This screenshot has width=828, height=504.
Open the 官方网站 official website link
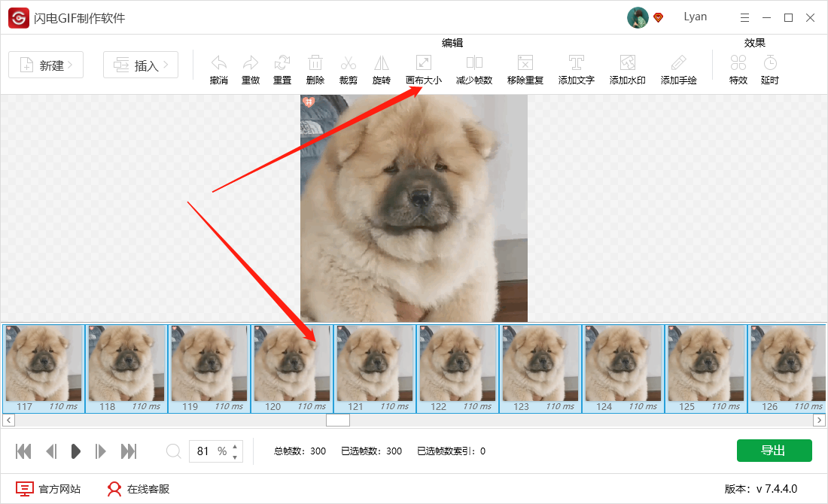pyautogui.click(x=50, y=488)
